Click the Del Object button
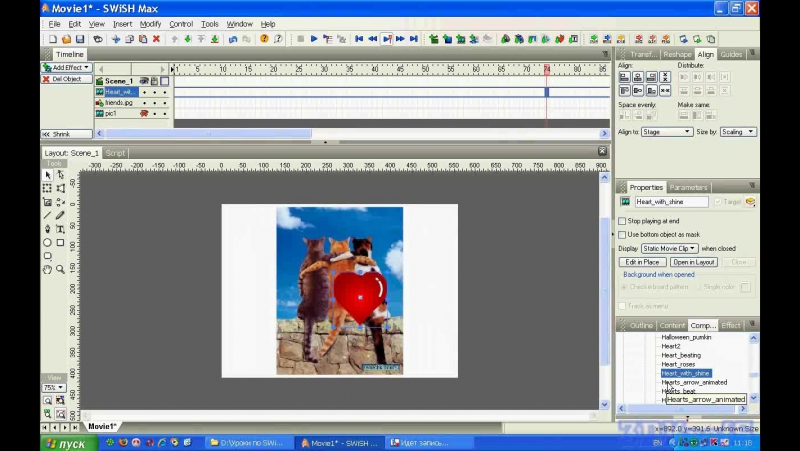 click(66, 79)
